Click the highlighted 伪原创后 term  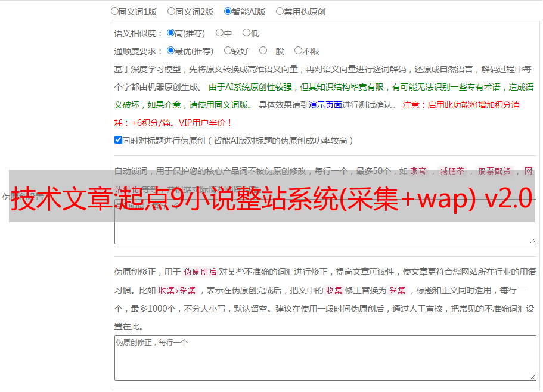tap(200, 272)
